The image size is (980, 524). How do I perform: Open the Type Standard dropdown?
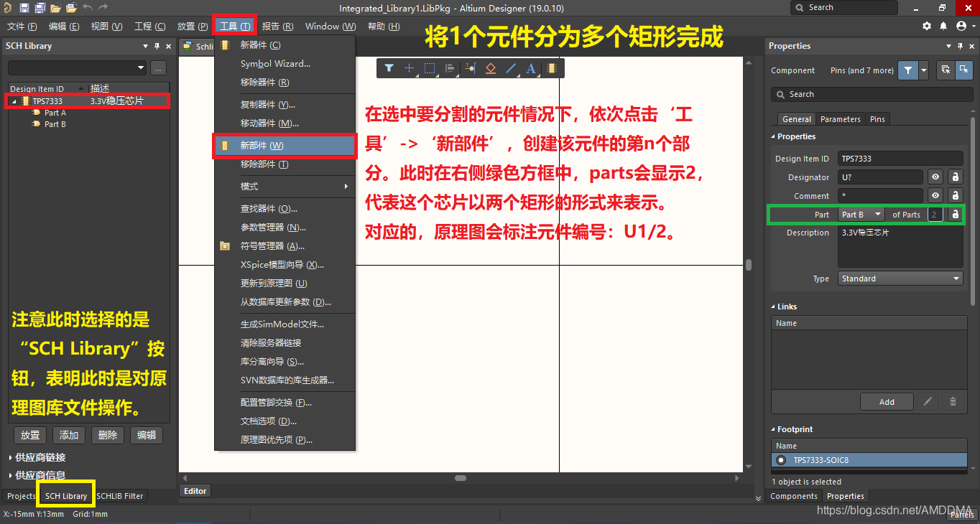(x=900, y=279)
